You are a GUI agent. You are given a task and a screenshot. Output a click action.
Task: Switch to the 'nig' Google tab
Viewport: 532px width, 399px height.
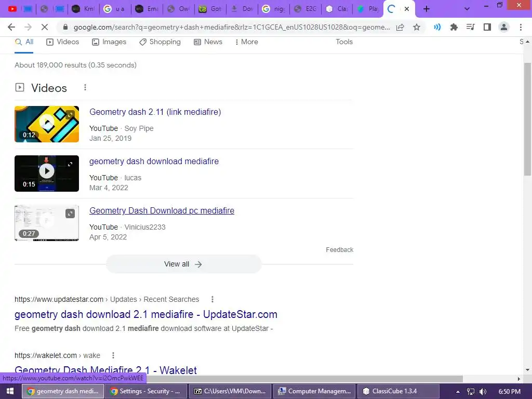tap(273, 9)
